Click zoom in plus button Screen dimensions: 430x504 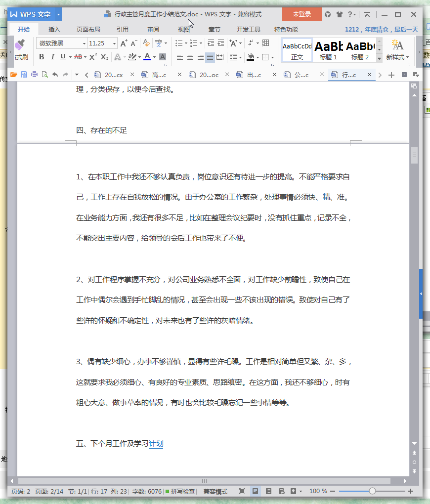[411, 491]
